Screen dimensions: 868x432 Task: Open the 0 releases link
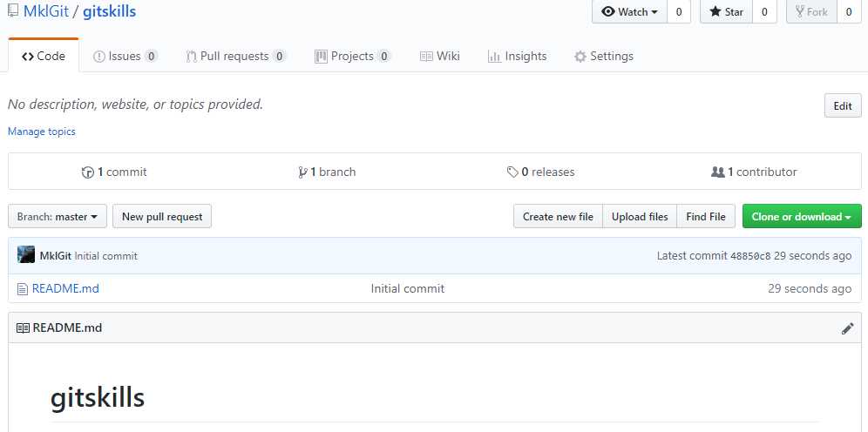tap(541, 172)
